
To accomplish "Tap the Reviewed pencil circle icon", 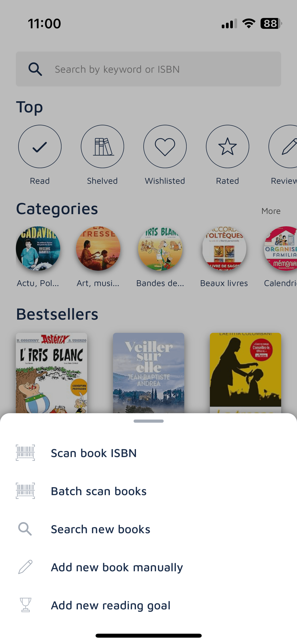I will coord(283,146).
